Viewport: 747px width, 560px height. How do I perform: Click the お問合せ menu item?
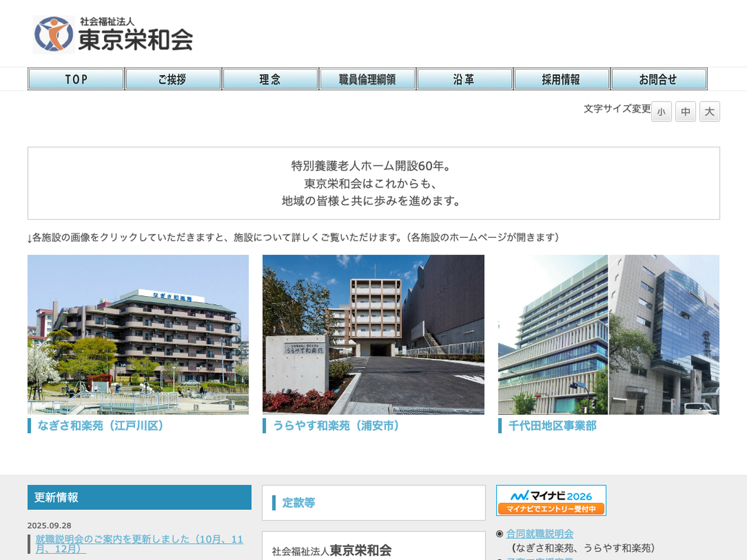659,79
